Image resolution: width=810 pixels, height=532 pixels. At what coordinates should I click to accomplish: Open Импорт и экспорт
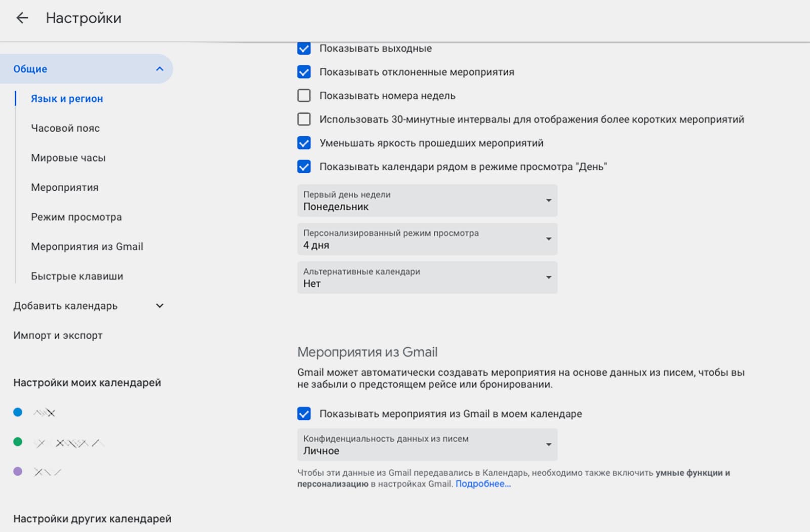pos(58,336)
